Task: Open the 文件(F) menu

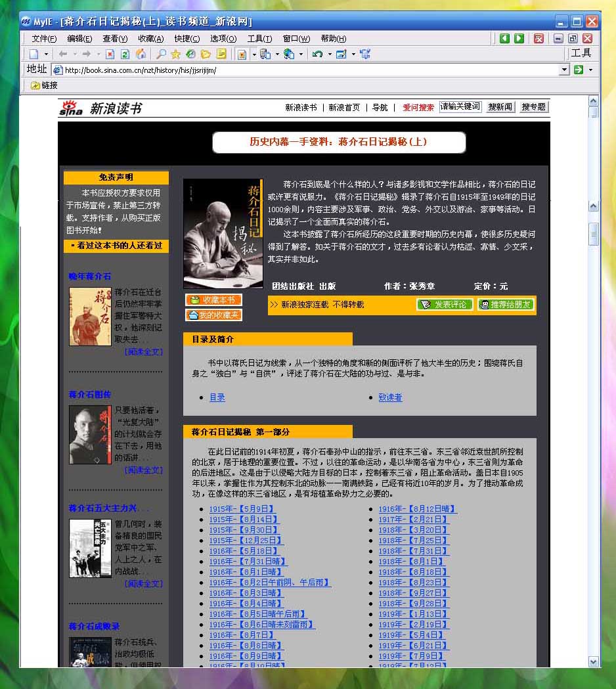Action: [x=45, y=39]
